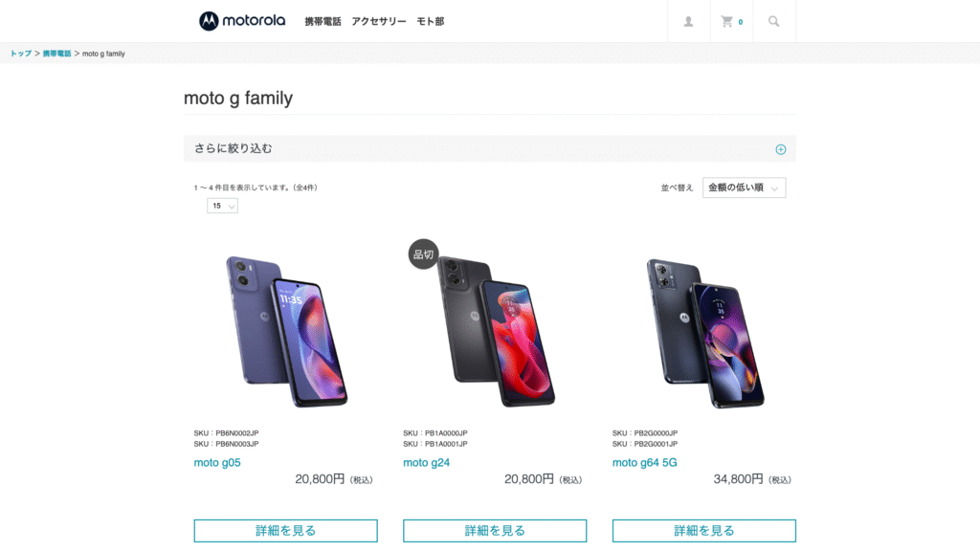The width and height of the screenshot is (980, 551).
Task: Click the moto g05 purple phone image
Action: pos(287,331)
